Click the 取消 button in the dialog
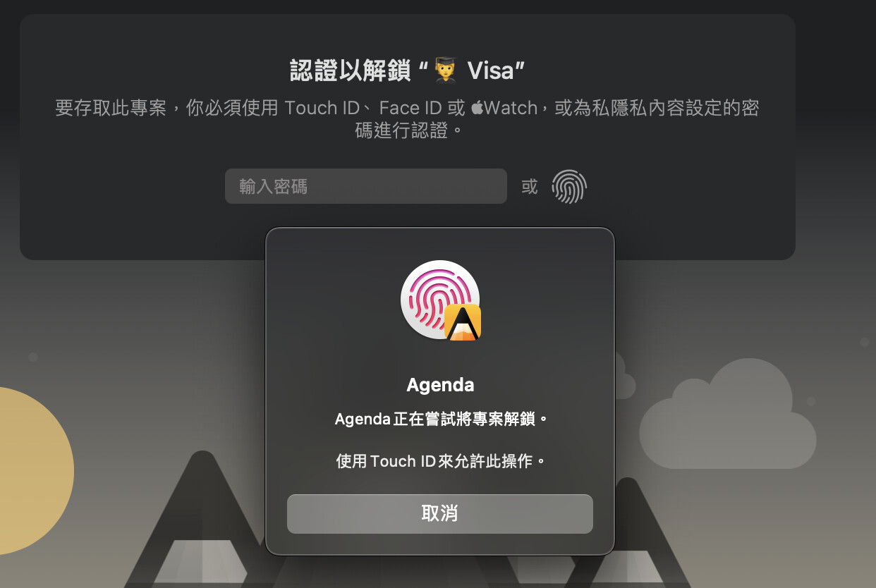The height and width of the screenshot is (588, 876). click(439, 513)
